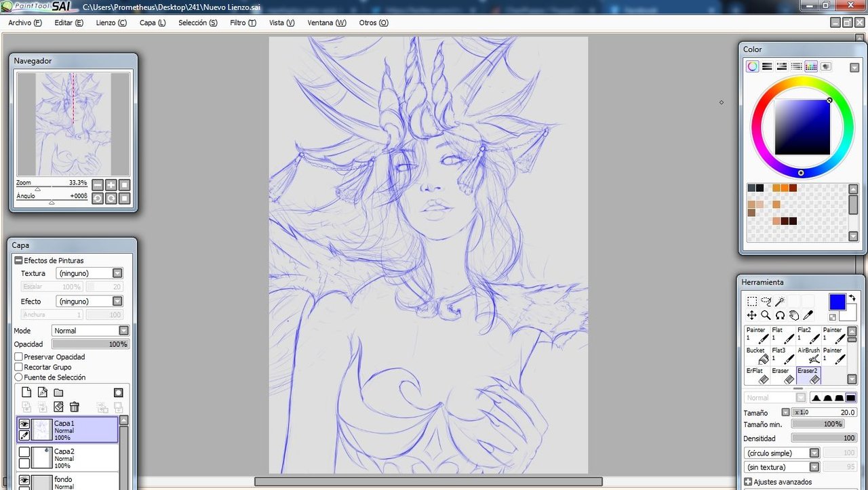
Task: Toggle the RGB sliders view
Action: [x=767, y=66]
